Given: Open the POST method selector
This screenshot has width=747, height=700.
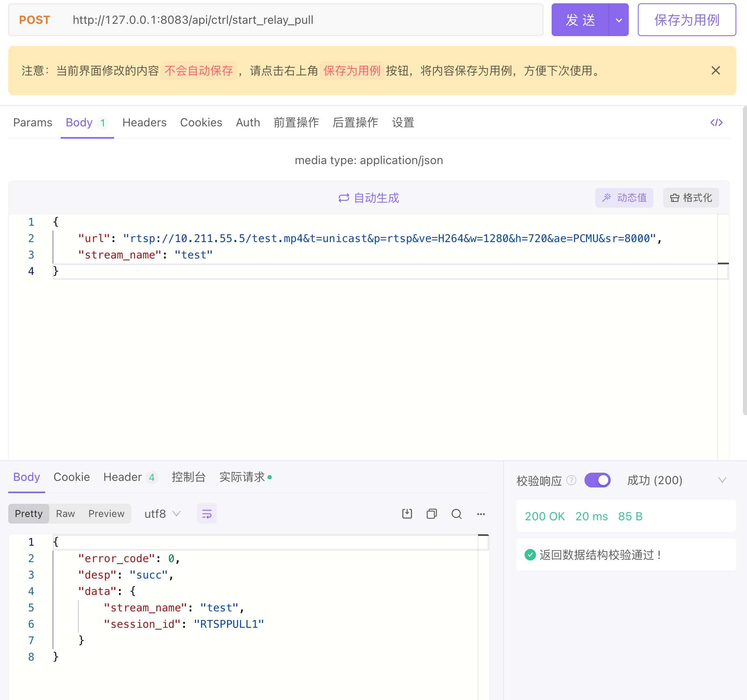Looking at the screenshot, I should [34, 20].
